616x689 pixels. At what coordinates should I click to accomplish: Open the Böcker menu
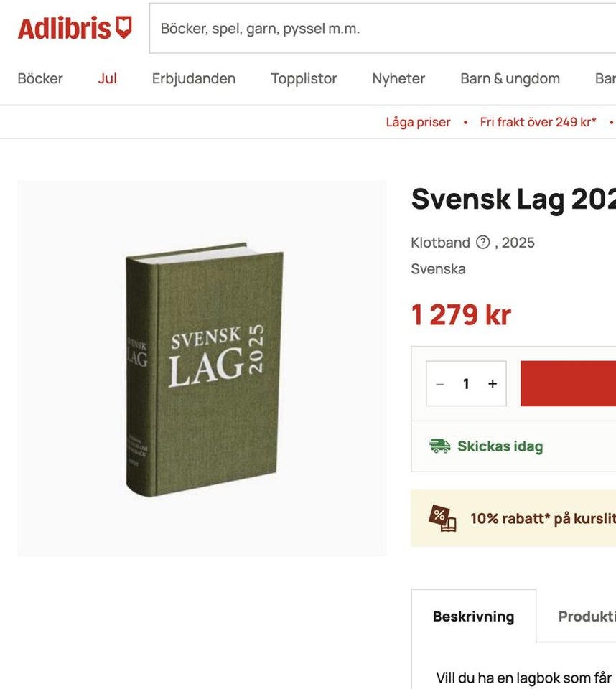(x=40, y=79)
